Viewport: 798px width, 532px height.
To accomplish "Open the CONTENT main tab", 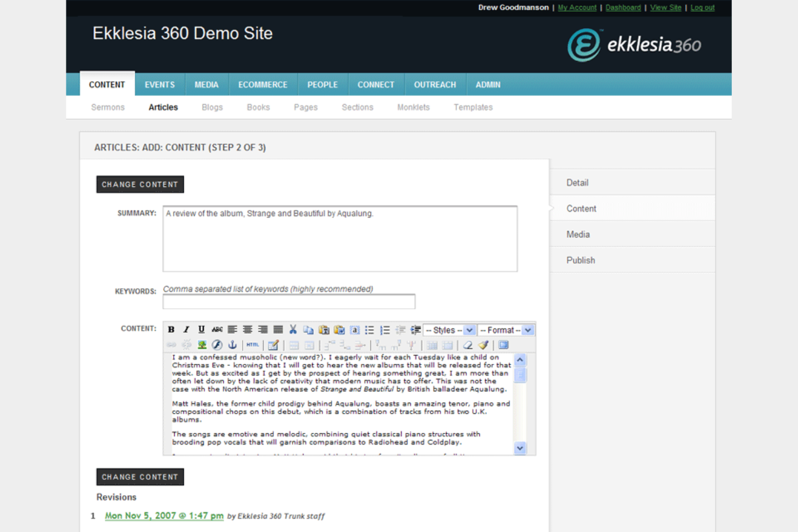I will click(x=107, y=85).
